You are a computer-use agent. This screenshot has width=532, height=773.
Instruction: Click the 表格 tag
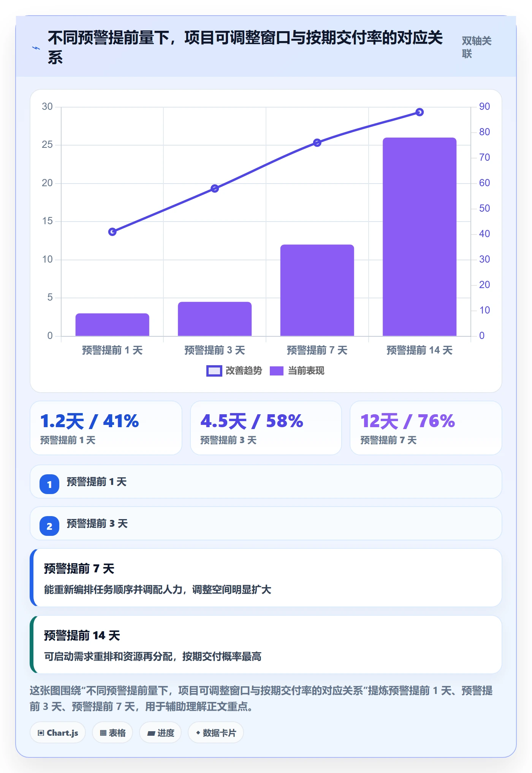click(112, 733)
